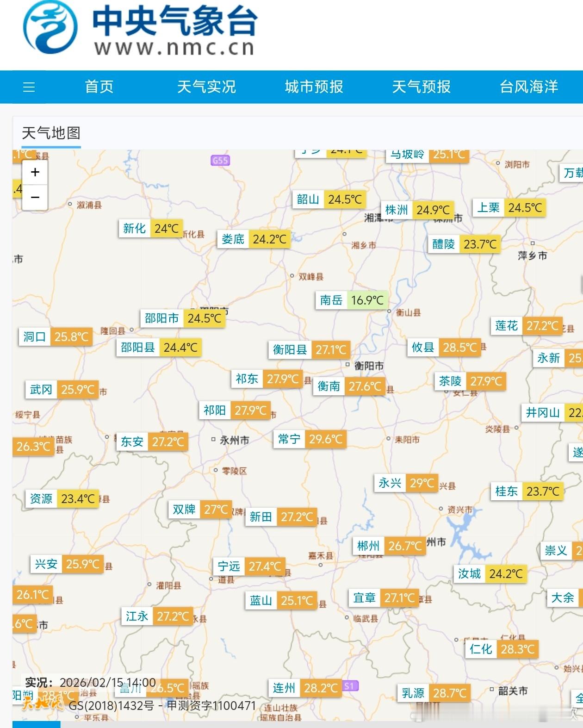Click the 娄底 24.2℃ station label
Screen dimensions: 583x728
(254, 239)
